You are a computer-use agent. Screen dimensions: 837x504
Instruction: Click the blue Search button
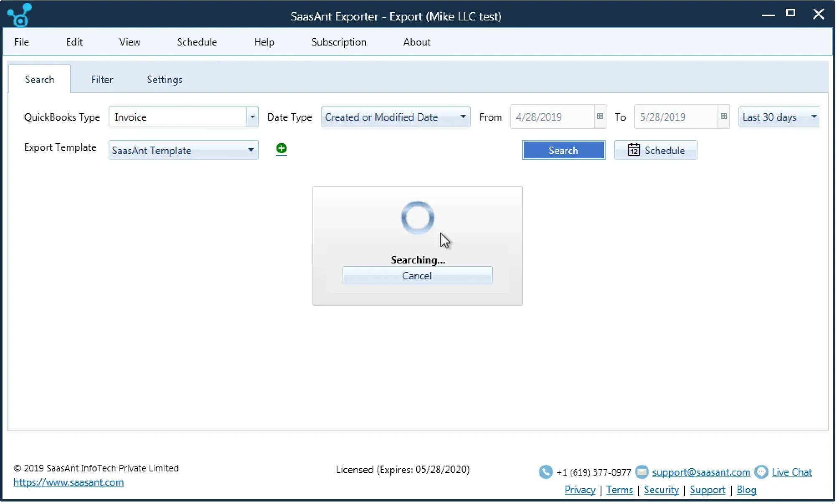[563, 150]
